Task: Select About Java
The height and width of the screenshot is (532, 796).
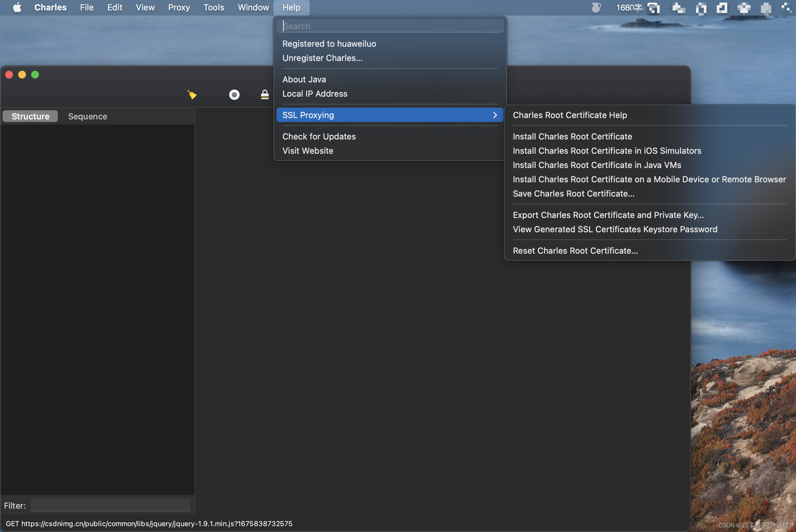Action: coord(390,79)
